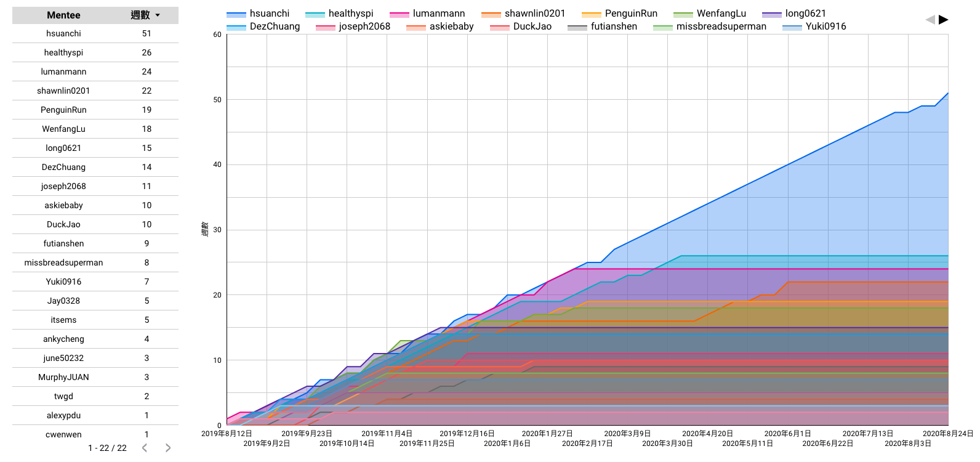The width and height of the screenshot is (980, 462).
Task: Toggle the healthyspi legend entry
Action: click(339, 14)
